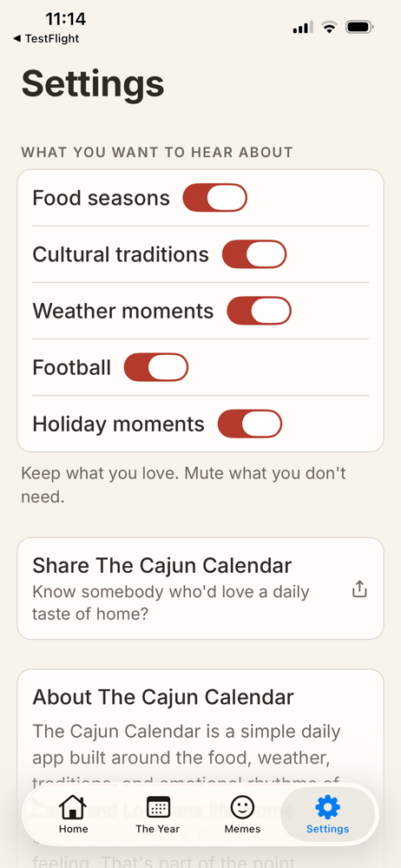
Task: Tap the Wi-Fi status icon
Action: coord(330,27)
